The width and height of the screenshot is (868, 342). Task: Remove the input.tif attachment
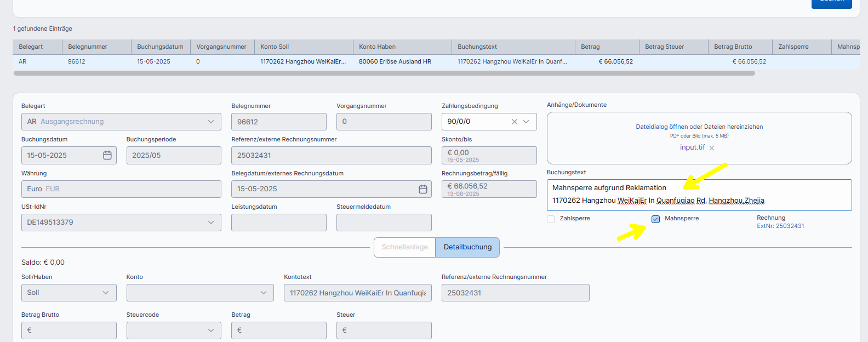click(x=712, y=148)
